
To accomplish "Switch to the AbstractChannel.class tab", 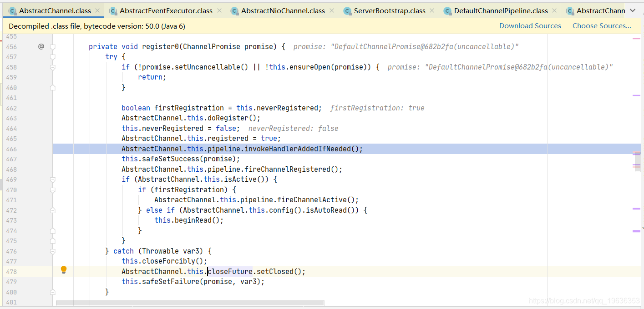I will point(55,10).
